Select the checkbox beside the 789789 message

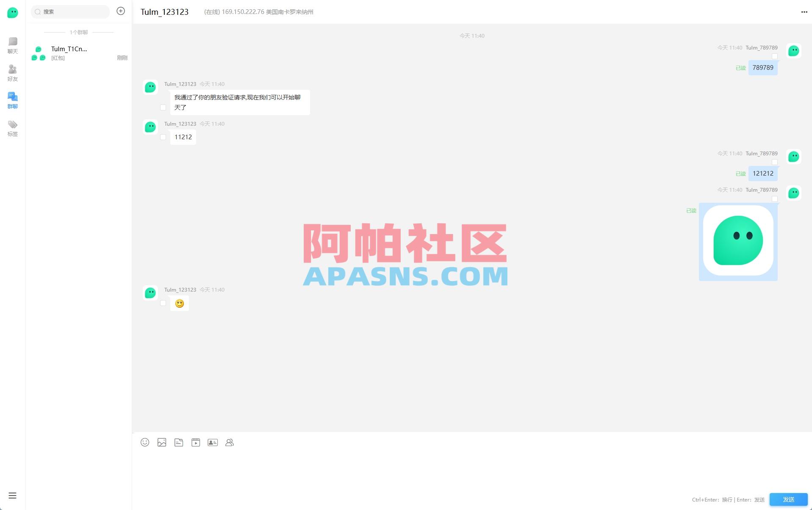click(x=775, y=56)
